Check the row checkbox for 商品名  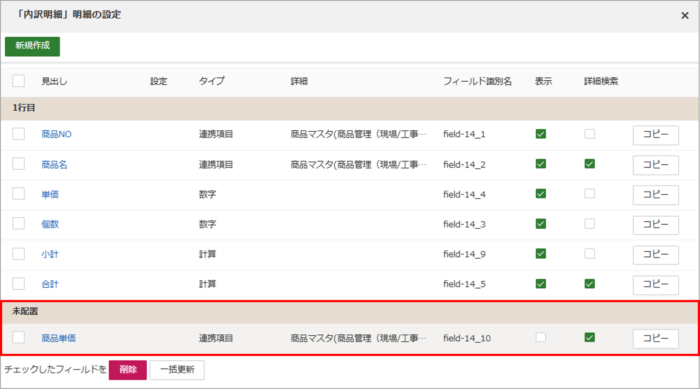click(18, 163)
